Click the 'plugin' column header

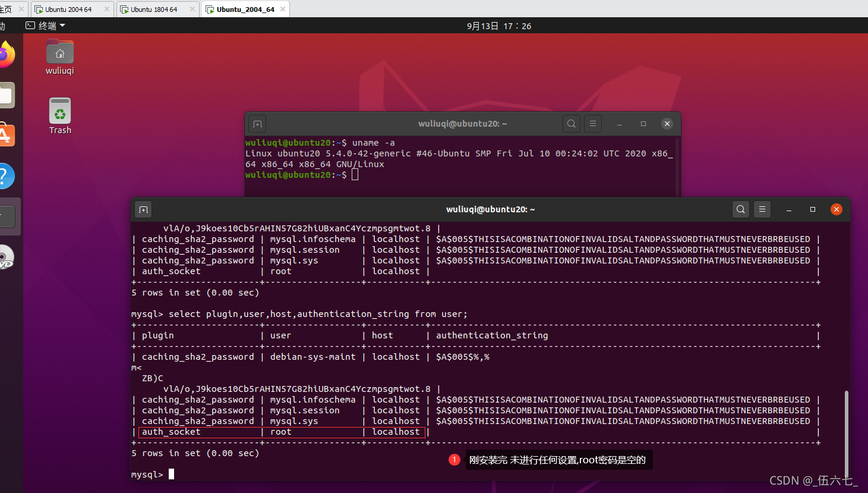click(158, 335)
